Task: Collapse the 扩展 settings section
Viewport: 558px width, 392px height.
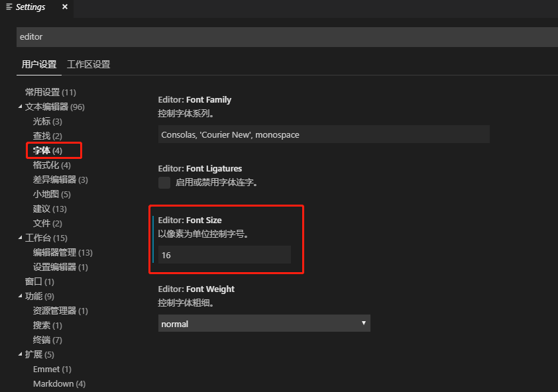Action: (x=19, y=354)
